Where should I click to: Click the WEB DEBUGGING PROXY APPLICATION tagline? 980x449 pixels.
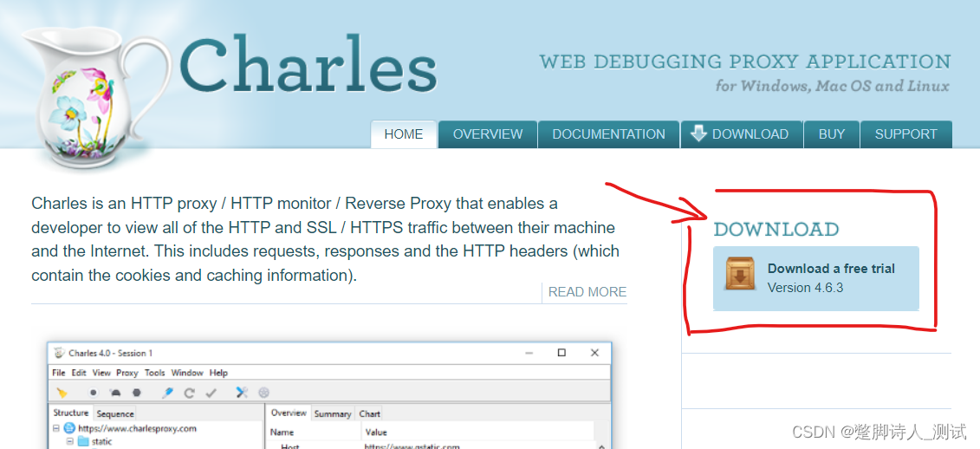(x=745, y=62)
